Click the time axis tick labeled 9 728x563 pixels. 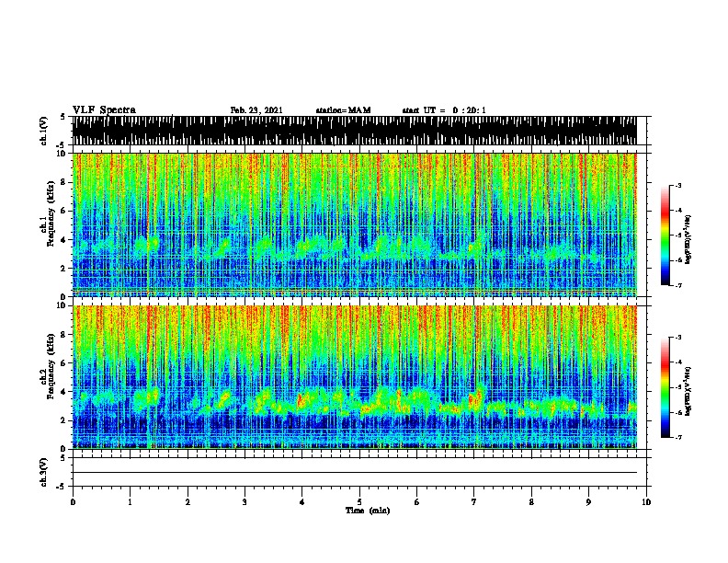[588, 502]
